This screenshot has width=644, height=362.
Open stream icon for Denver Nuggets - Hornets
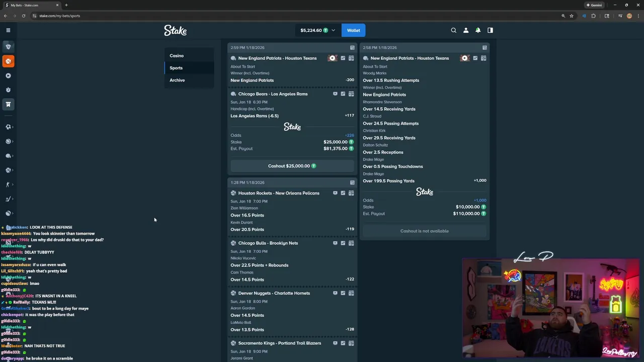(x=335, y=293)
